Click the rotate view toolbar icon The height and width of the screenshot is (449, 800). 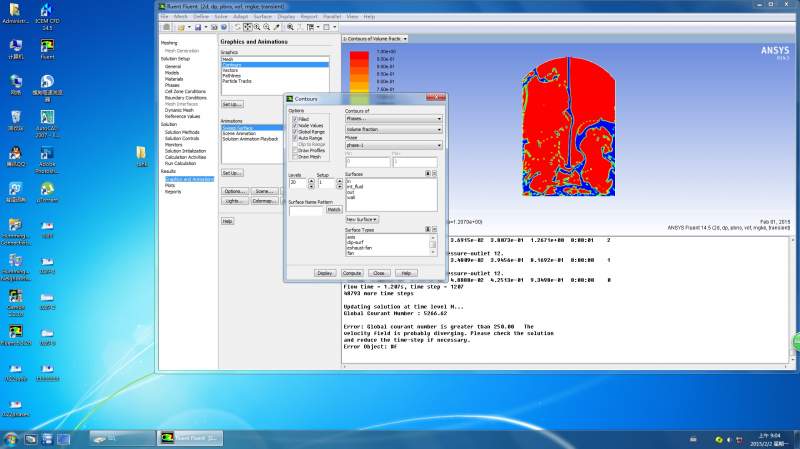pyautogui.click(x=238, y=27)
